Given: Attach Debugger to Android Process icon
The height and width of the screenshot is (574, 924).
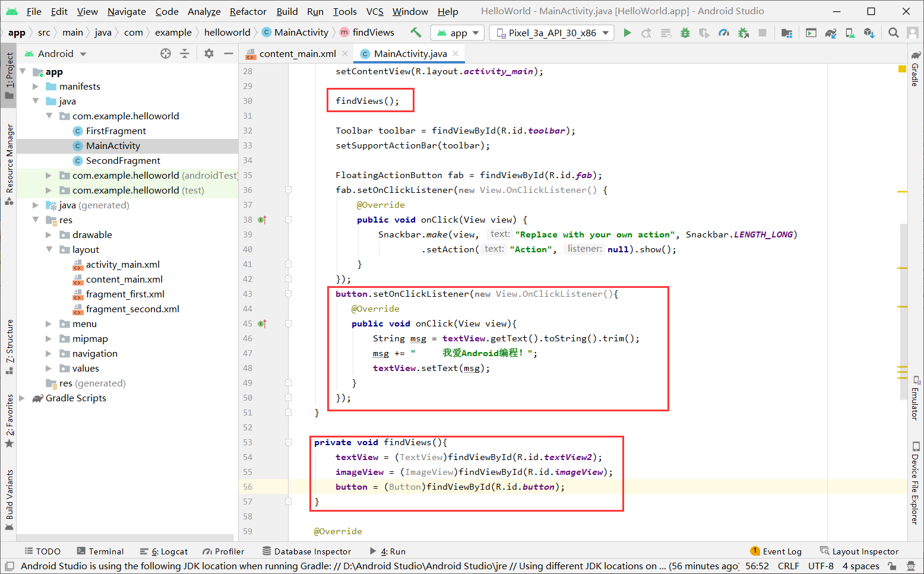Looking at the screenshot, I should (743, 33).
